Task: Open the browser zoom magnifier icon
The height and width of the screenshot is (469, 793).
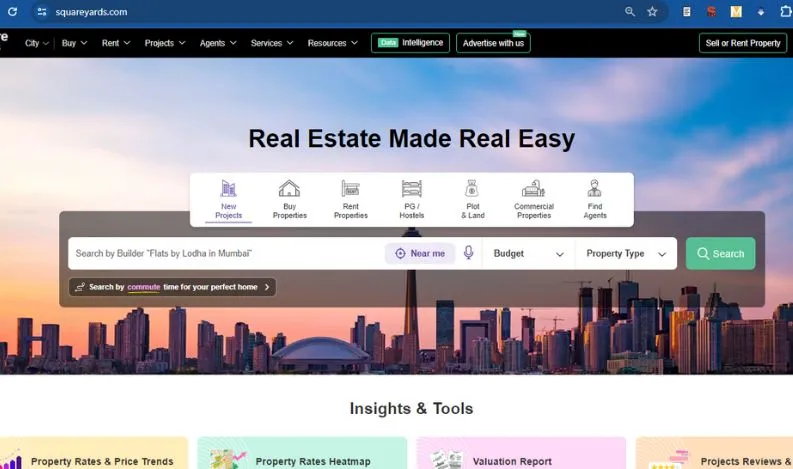Action: pos(630,12)
